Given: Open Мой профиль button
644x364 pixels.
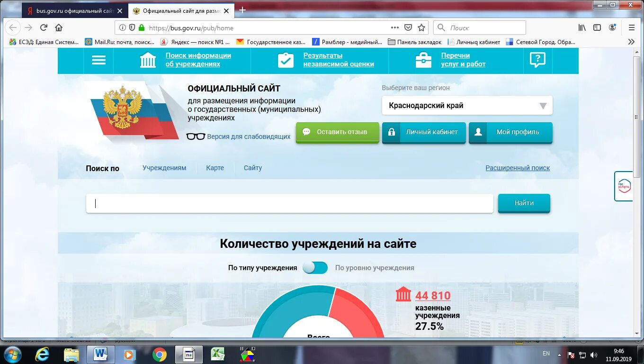Looking at the screenshot, I should click(510, 132).
